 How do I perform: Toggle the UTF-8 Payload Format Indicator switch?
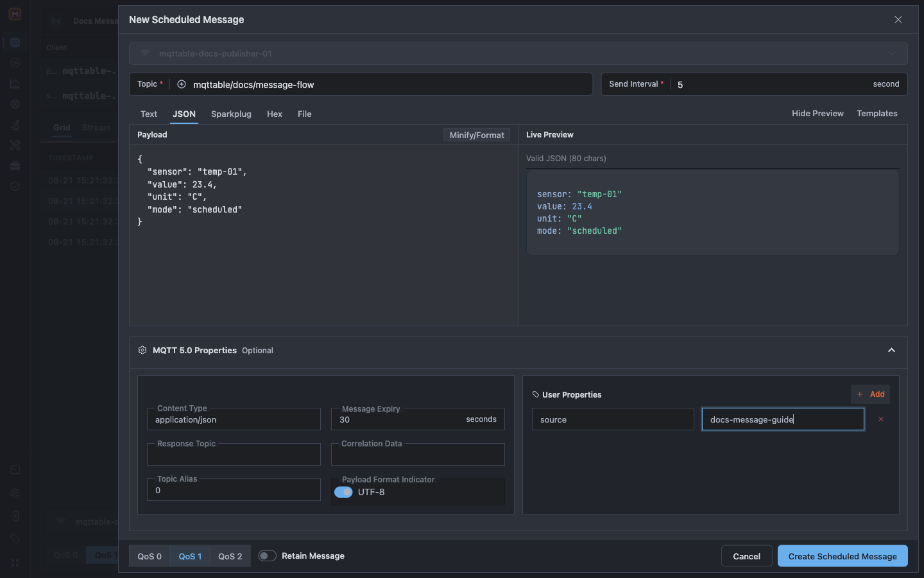343,492
